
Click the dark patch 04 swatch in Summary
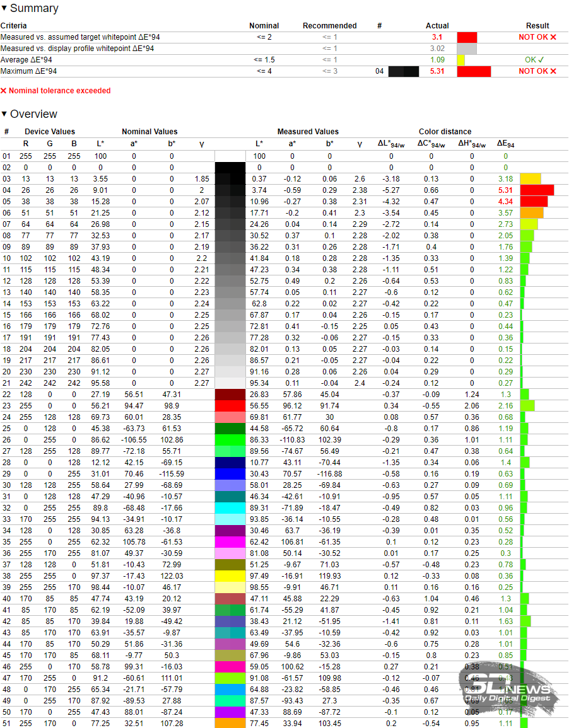pos(404,71)
